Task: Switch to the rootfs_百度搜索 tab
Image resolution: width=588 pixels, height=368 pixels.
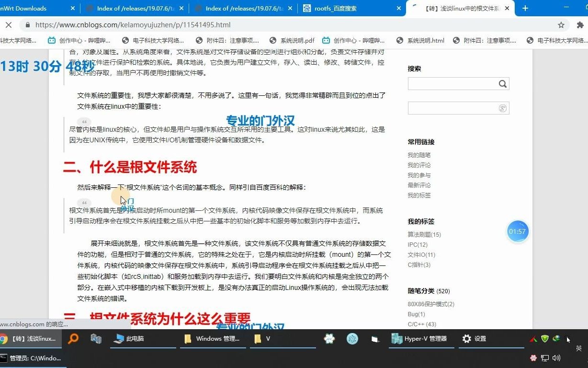Action: [x=335, y=8]
